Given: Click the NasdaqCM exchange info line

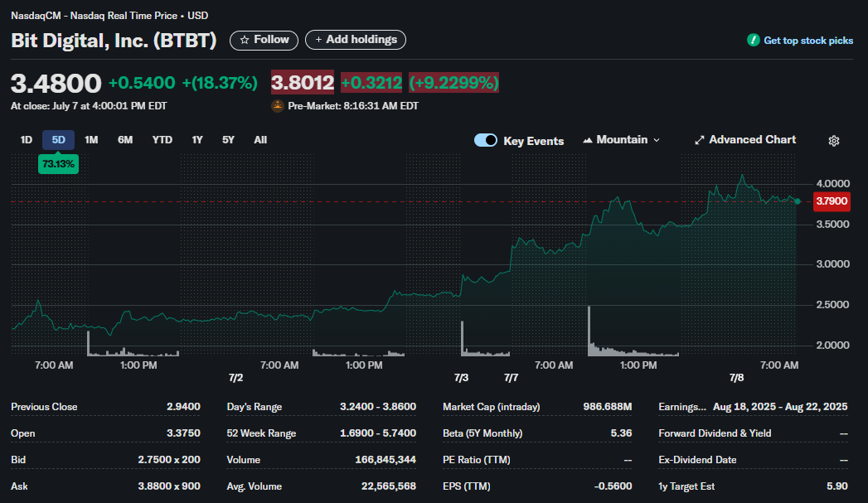Looking at the screenshot, I should (x=109, y=16).
